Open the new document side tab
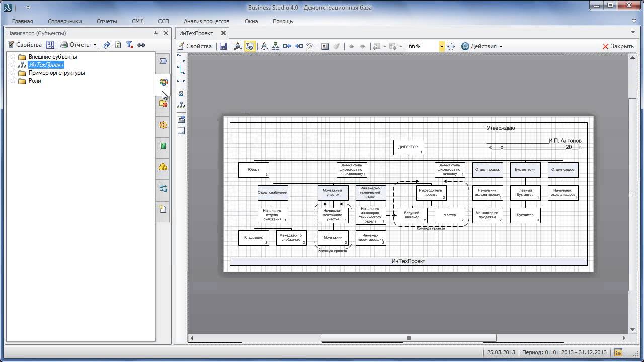644x362 pixels. (x=163, y=209)
